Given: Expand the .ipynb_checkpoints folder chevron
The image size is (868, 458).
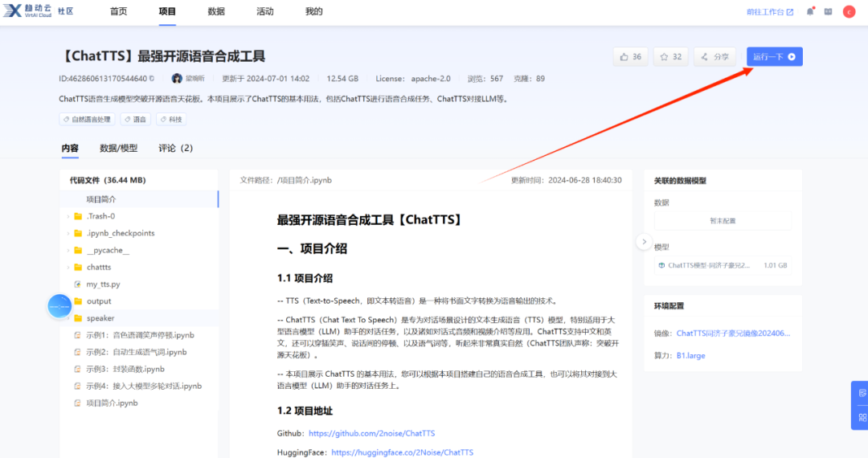Looking at the screenshot, I should coord(68,234).
